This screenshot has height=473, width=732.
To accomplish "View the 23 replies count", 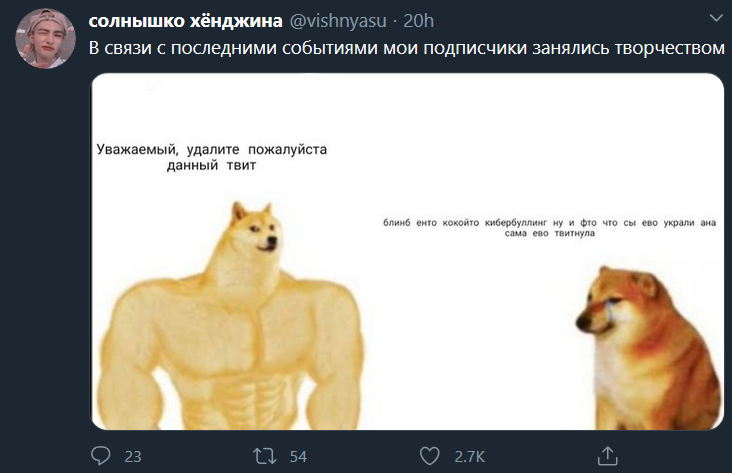I will coord(133,457).
